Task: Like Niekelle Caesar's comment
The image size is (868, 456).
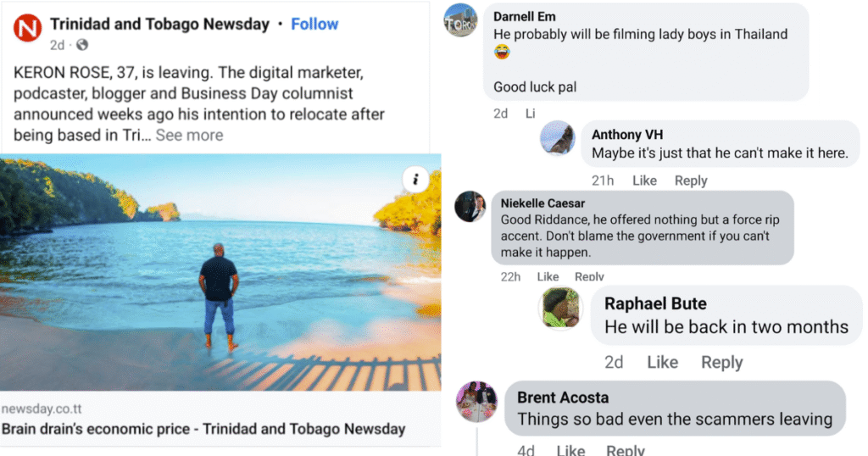Action: pyautogui.click(x=548, y=276)
